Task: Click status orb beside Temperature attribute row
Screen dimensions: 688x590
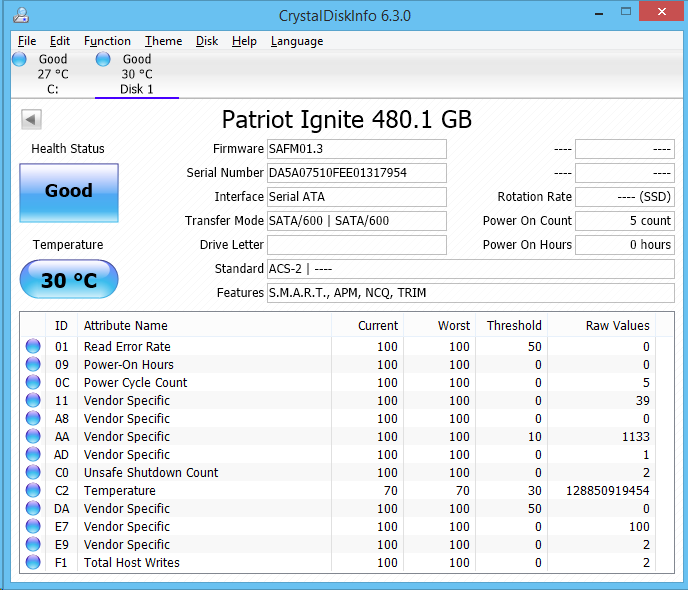Action: pyautogui.click(x=33, y=491)
